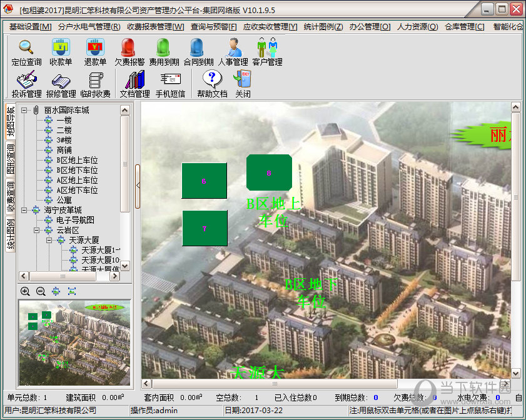Image resolution: width=526 pixels, height=420 pixels.
Task: Open the 退款单 refund icon
Action: [95, 51]
